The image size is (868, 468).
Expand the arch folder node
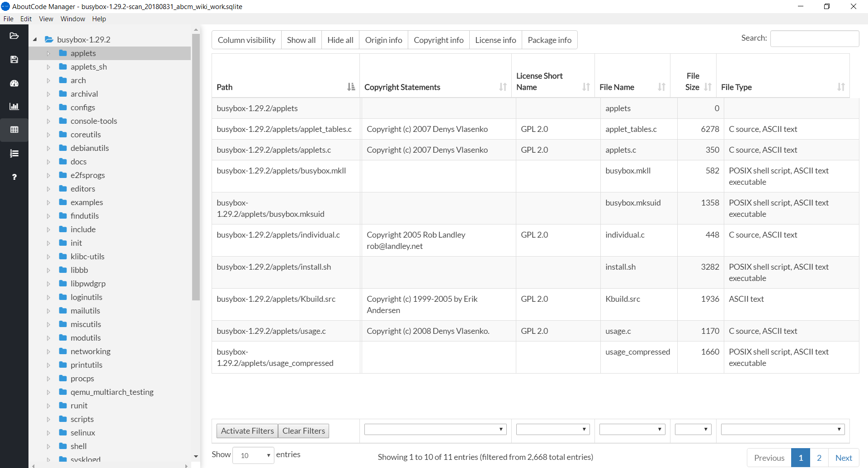[48, 80]
